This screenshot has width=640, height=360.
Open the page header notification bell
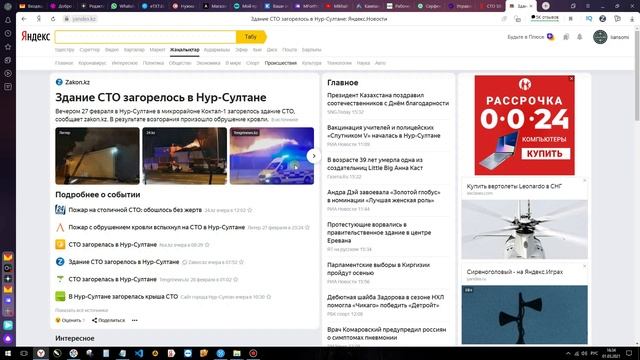coord(579,37)
